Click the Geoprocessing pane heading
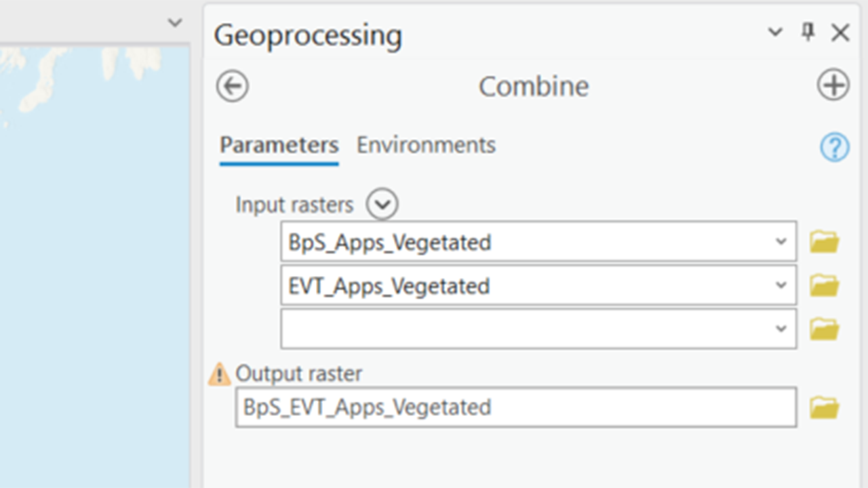868x488 pixels. pyautogui.click(x=308, y=35)
